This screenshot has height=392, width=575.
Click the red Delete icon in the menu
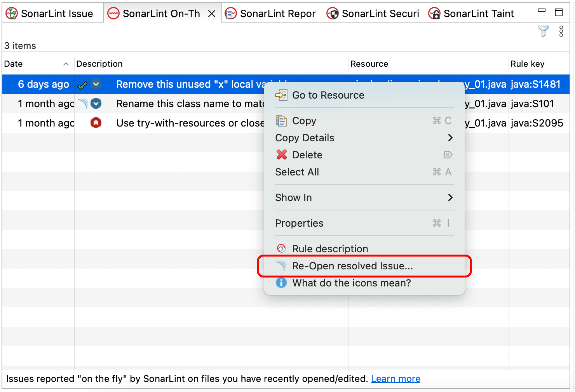tap(281, 154)
